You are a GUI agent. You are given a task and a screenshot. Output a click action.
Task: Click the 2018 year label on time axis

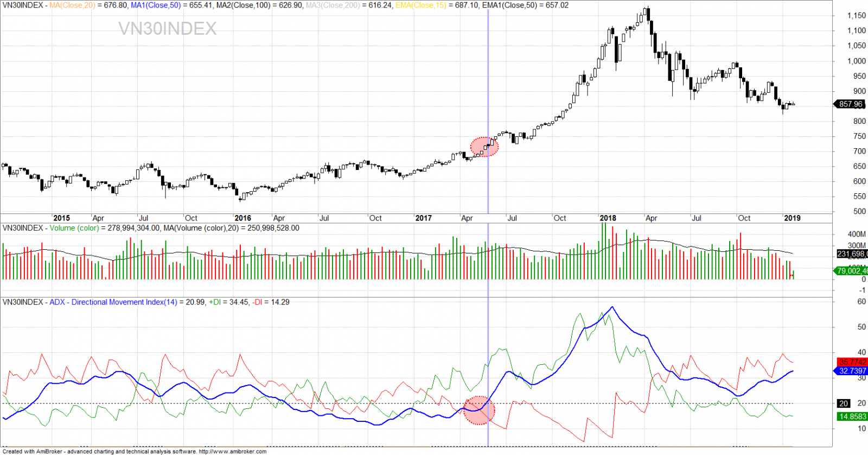pyautogui.click(x=608, y=218)
